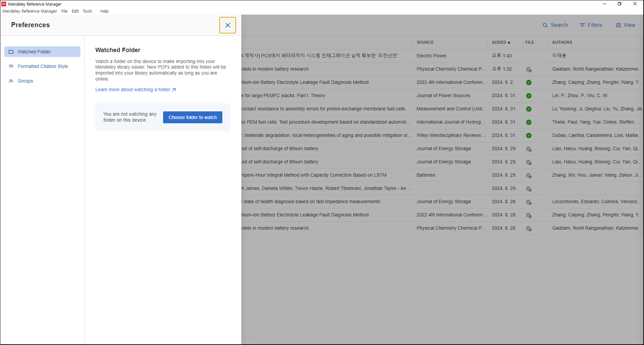
Task: Click the add-file icon in the Batteries row
Action: [529, 176]
